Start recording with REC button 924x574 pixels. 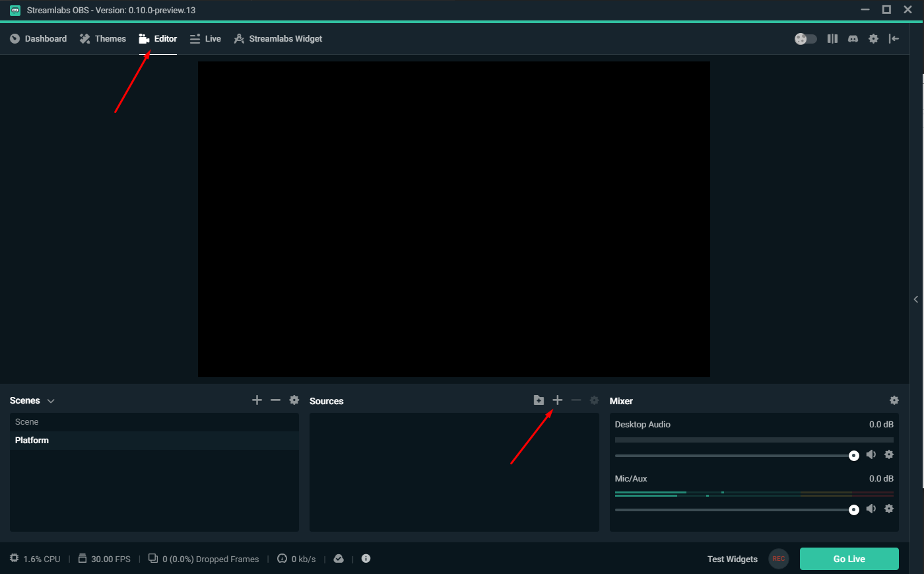click(779, 559)
